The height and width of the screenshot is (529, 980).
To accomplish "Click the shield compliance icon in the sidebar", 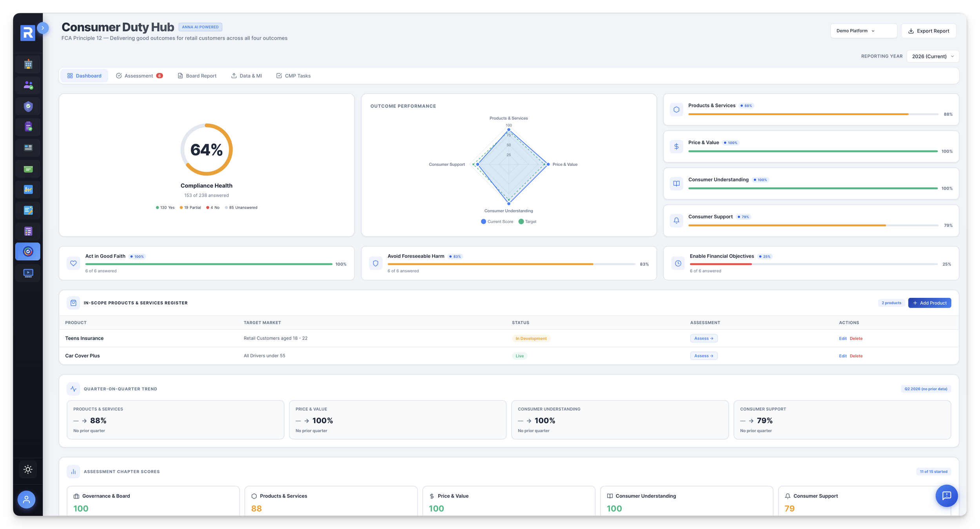I will tap(27, 106).
